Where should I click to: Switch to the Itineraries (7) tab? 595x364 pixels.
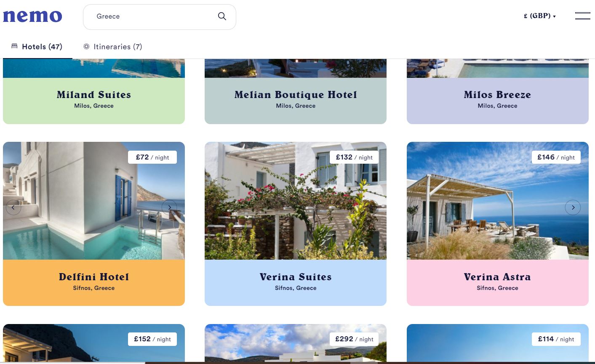click(x=112, y=47)
